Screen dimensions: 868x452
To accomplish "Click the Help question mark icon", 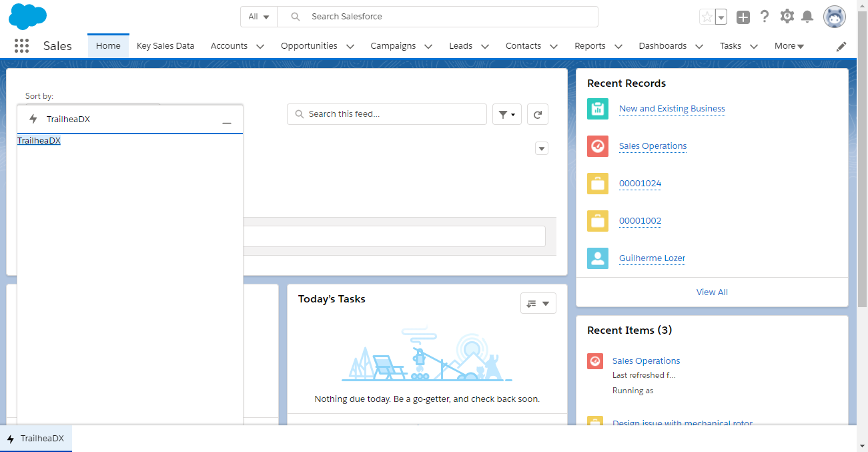I will tap(765, 17).
